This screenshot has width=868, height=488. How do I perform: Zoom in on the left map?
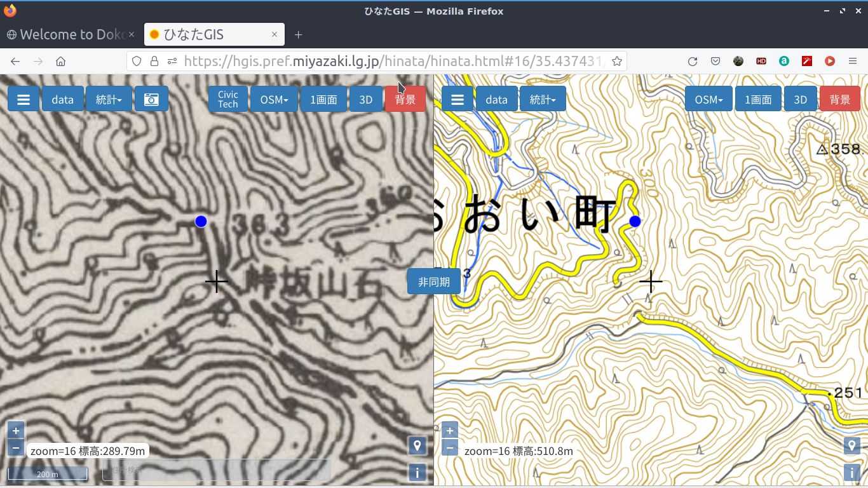[x=16, y=430]
